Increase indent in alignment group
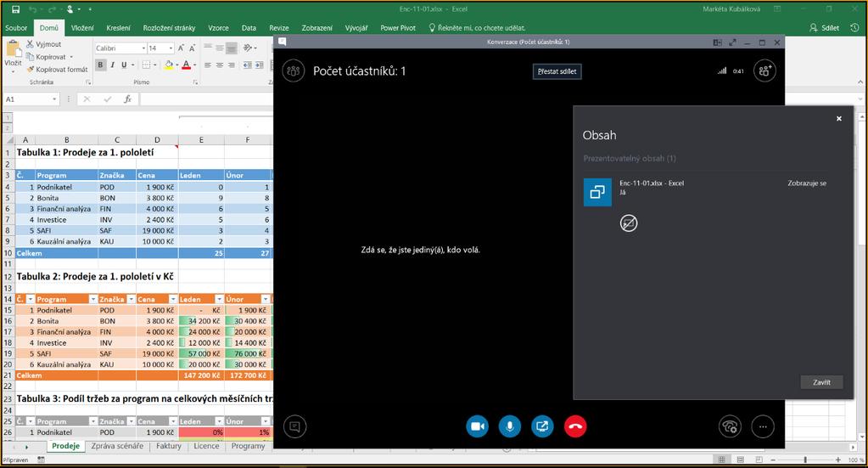Image resolution: width=868 pixels, height=468 pixels. 259,65
